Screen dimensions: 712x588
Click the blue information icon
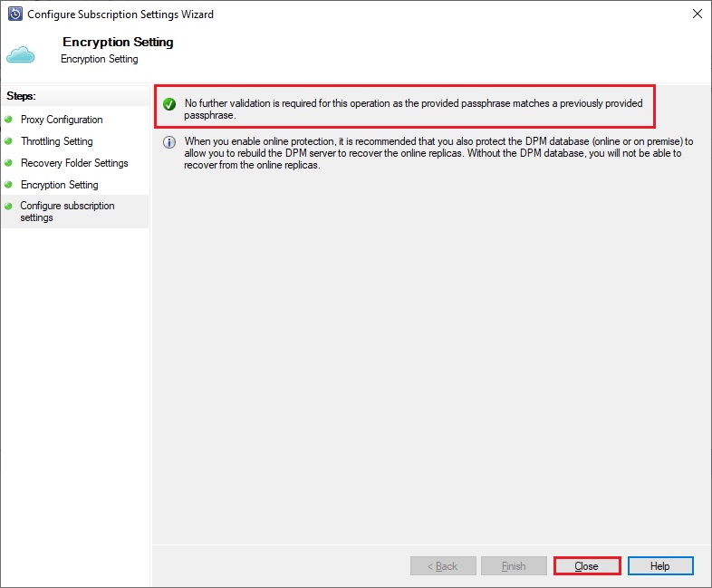tap(169, 142)
